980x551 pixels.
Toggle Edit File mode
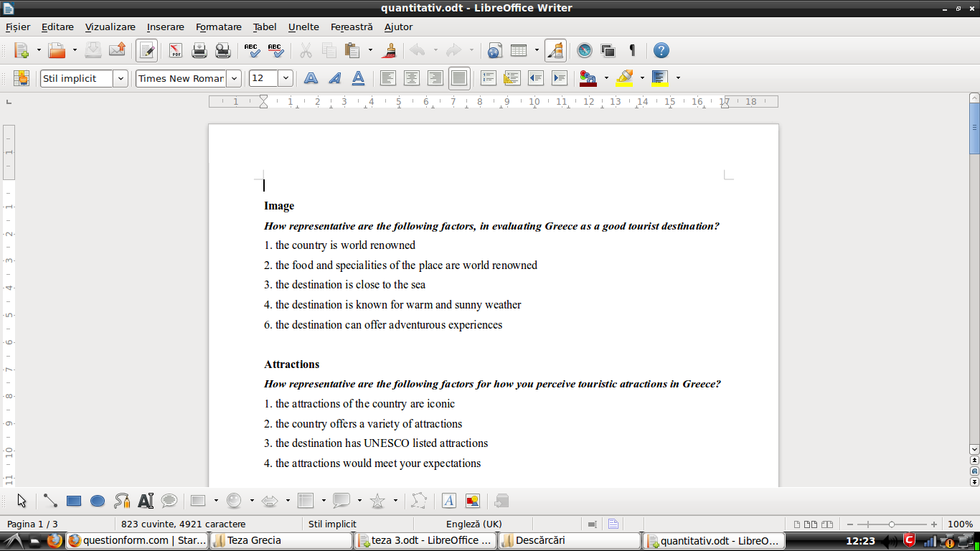pyautogui.click(x=147, y=50)
